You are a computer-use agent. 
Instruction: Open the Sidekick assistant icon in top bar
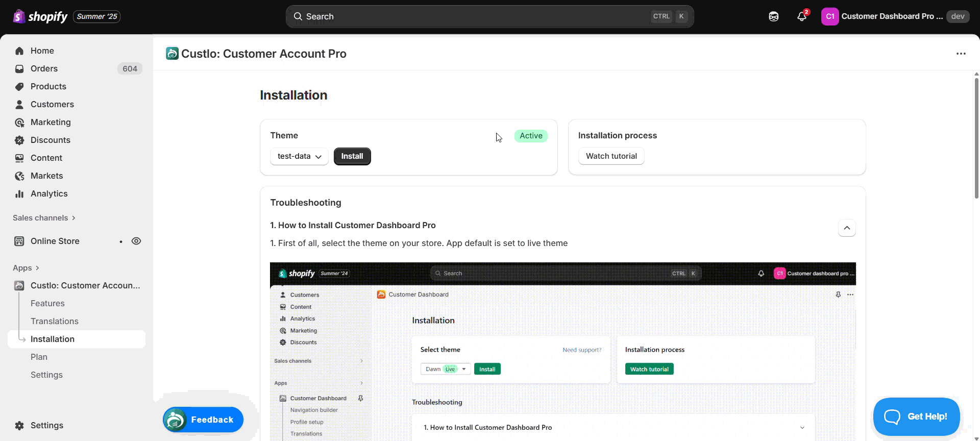774,16
